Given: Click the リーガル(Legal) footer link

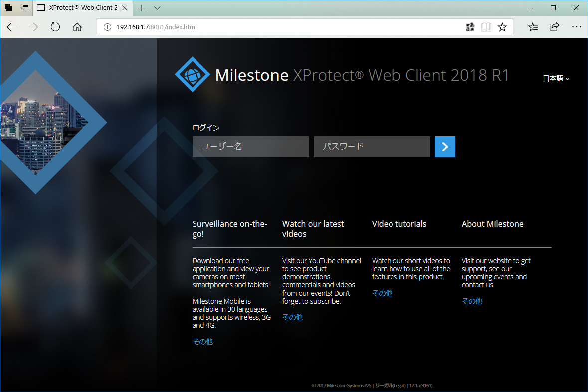Looking at the screenshot, I should pyautogui.click(x=391, y=385).
